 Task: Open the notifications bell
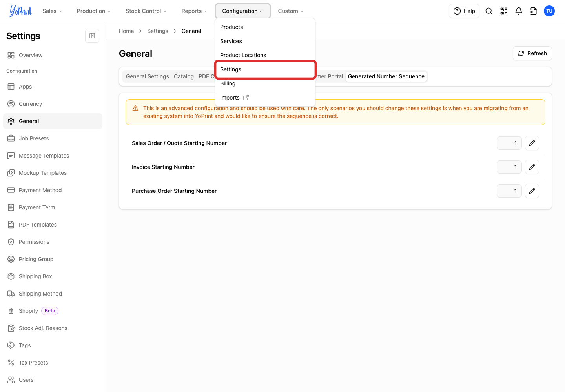(x=519, y=11)
